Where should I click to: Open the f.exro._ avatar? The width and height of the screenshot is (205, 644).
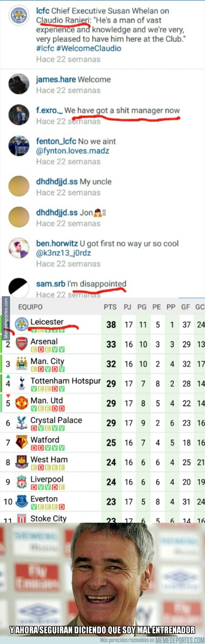click(19, 115)
